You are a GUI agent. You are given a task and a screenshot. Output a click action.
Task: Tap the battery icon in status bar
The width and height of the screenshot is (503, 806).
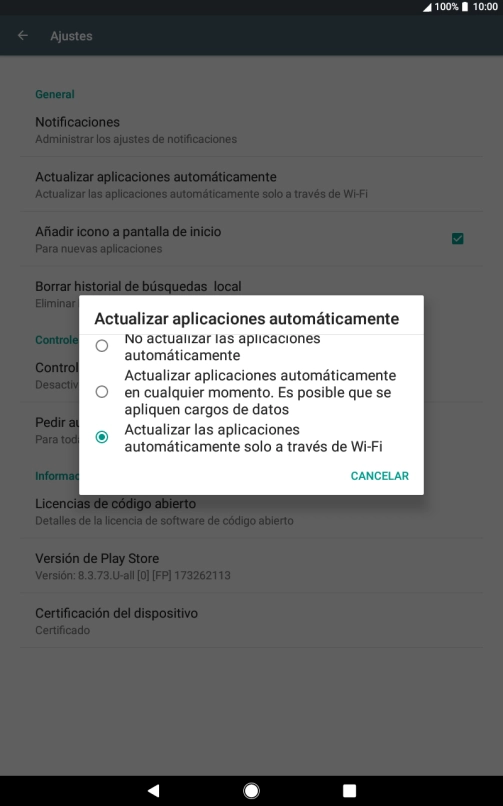[x=464, y=7]
